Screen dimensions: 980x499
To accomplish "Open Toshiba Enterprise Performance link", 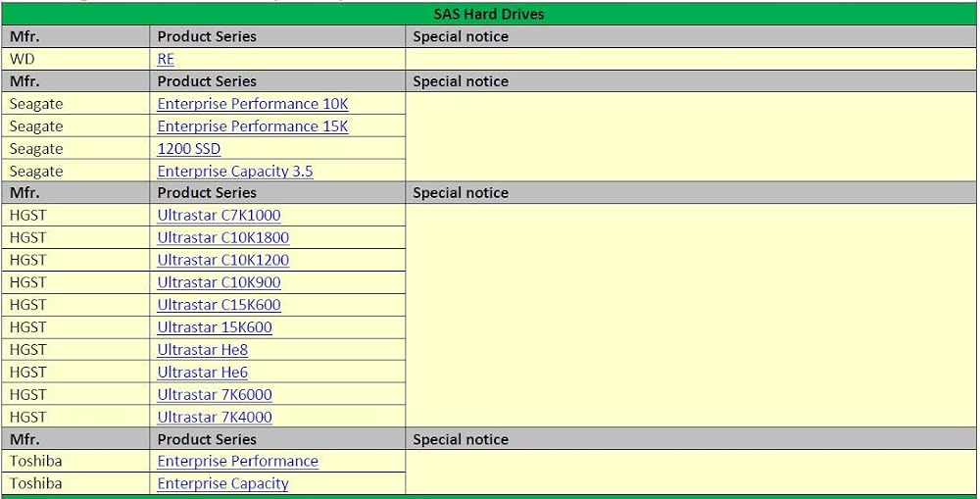I will (x=237, y=462).
